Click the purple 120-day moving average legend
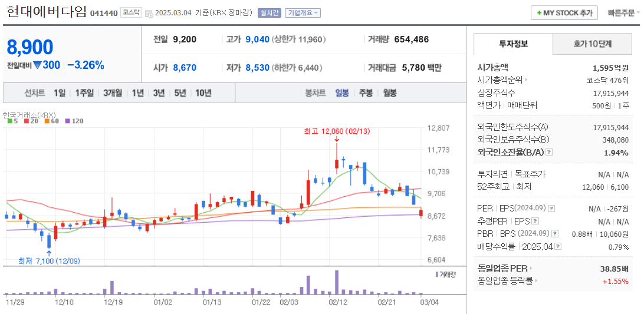This screenshot has width=644, height=314. pos(74,121)
